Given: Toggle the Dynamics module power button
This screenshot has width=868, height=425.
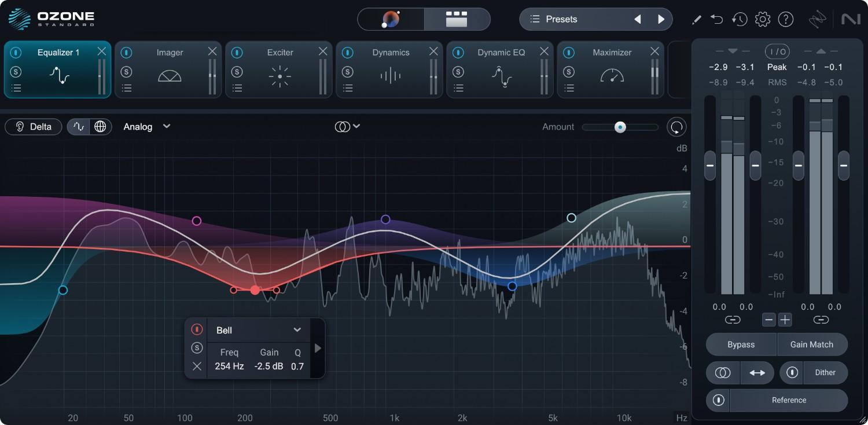Looking at the screenshot, I should click(347, 52).
